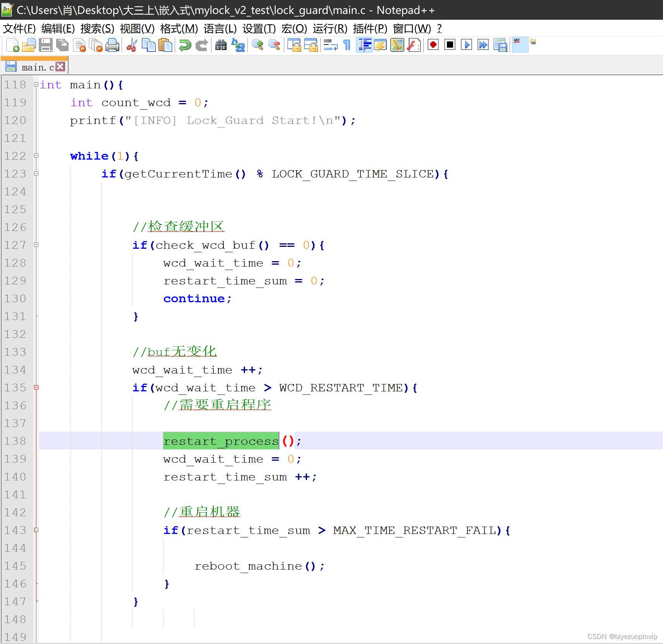663x644 pixels.
Task: Open the 语言(L) menu
Action: click(x=220, y=29)
